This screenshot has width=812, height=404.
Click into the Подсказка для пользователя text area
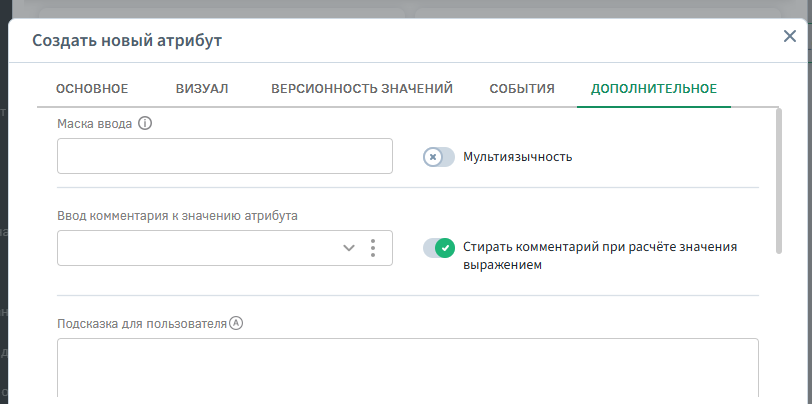(407, 370)
